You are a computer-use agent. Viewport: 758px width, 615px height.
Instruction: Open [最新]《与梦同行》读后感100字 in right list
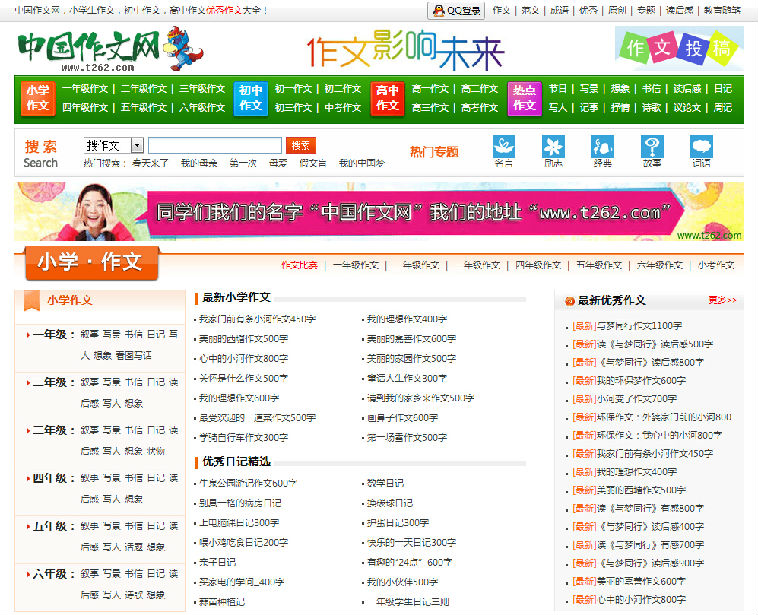coord(638,527)
